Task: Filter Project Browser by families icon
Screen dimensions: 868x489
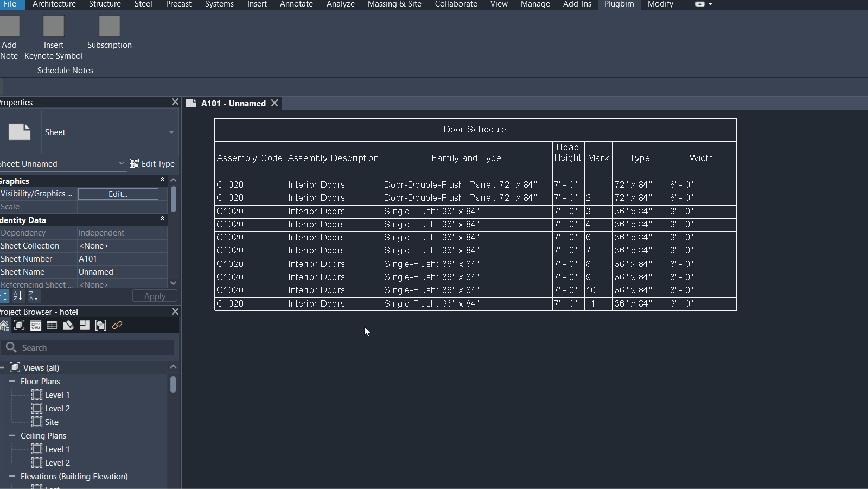Action: click(85, 325)
